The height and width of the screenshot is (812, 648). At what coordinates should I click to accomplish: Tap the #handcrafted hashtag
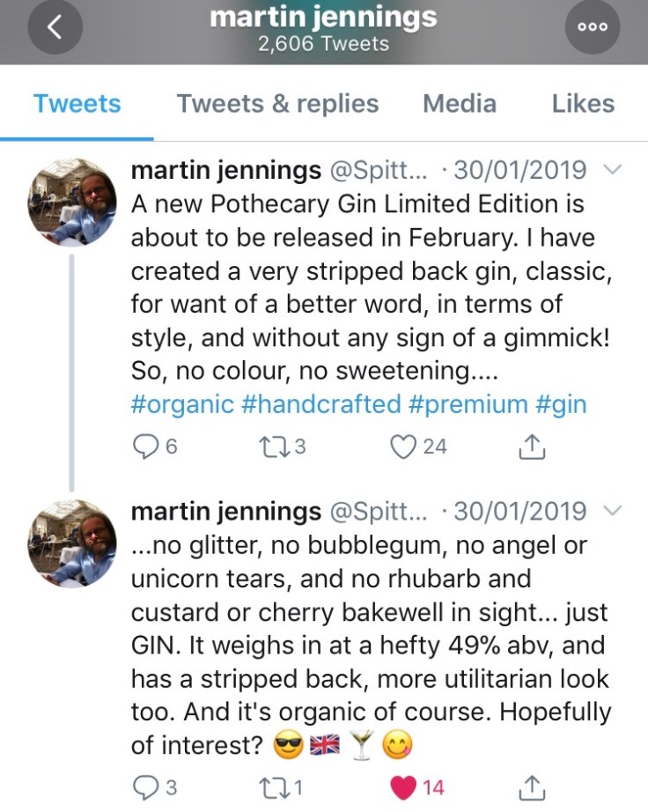pos(322,404)
